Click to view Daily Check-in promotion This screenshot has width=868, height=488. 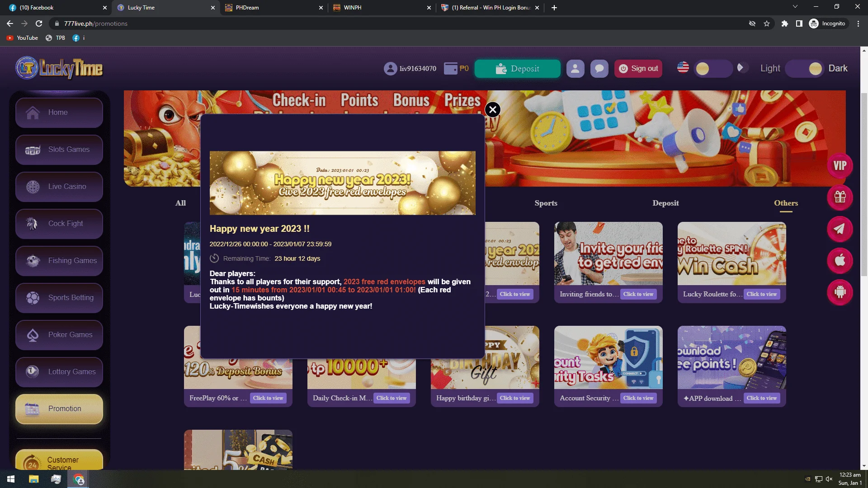pos(392,398)
